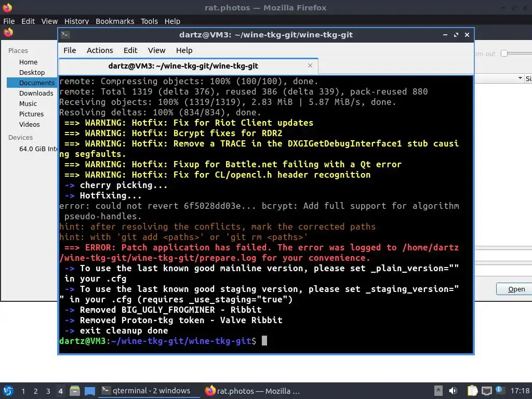Close the qterminal window
The image size is (532, 399).
pyautogui.click(x=467, y=35)
